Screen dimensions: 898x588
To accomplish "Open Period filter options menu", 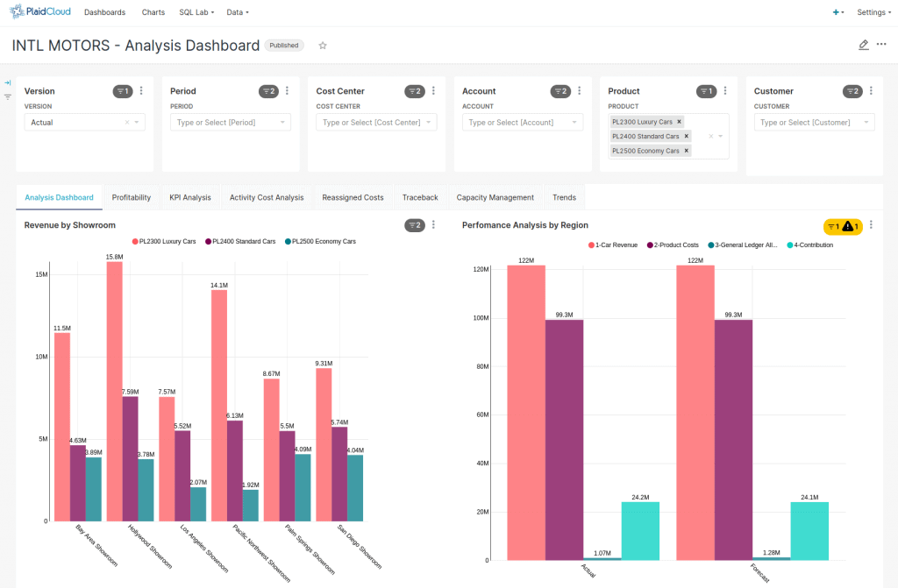I will [x=288, y=90].
